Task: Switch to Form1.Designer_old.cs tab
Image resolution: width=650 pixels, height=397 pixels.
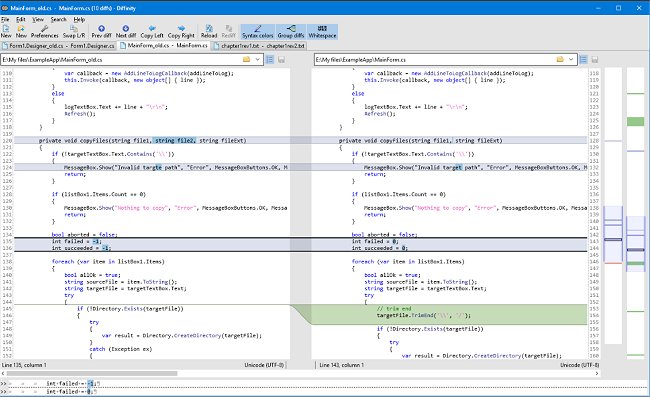Action: click(59, 46)
